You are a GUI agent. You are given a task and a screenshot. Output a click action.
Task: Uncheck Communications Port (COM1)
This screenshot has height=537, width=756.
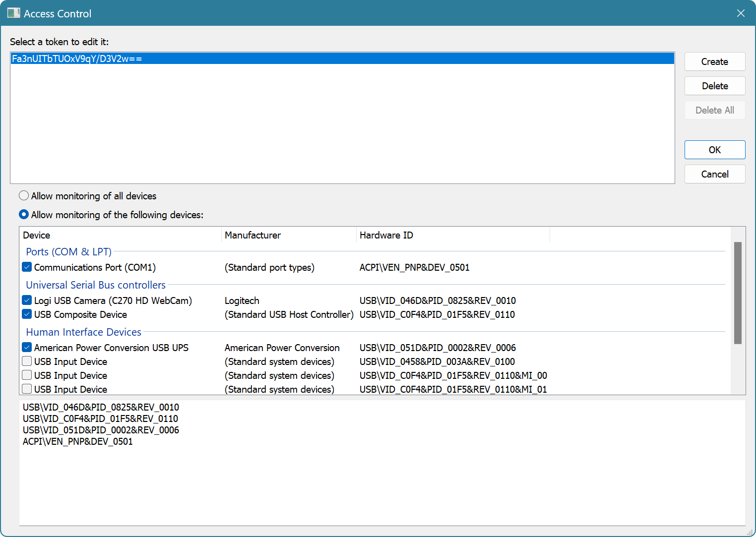click(x=27, y=267)
